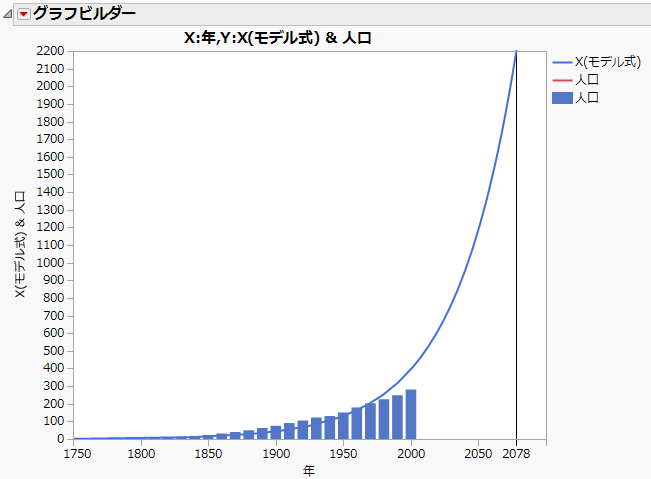651x479 pixels.
Task: Click the 2078 label on the x-axis
Action: click(516, 454)
